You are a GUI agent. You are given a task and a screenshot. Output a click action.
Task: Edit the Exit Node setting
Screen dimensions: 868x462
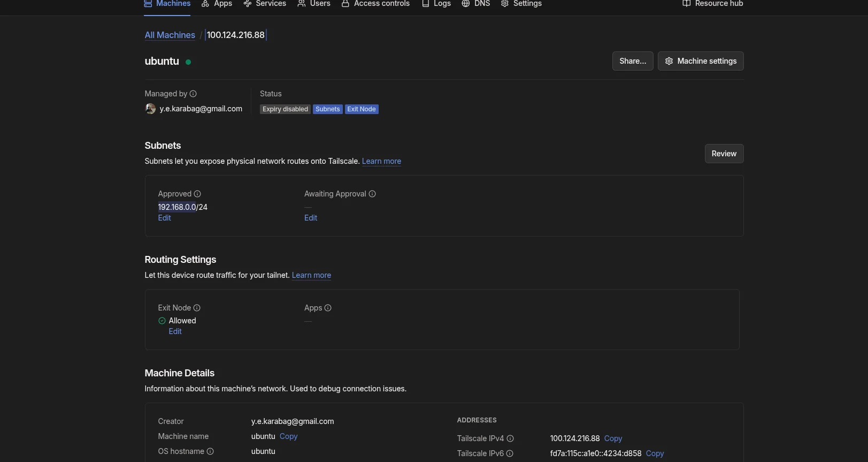pyautogui.click(x=175, y=331)
